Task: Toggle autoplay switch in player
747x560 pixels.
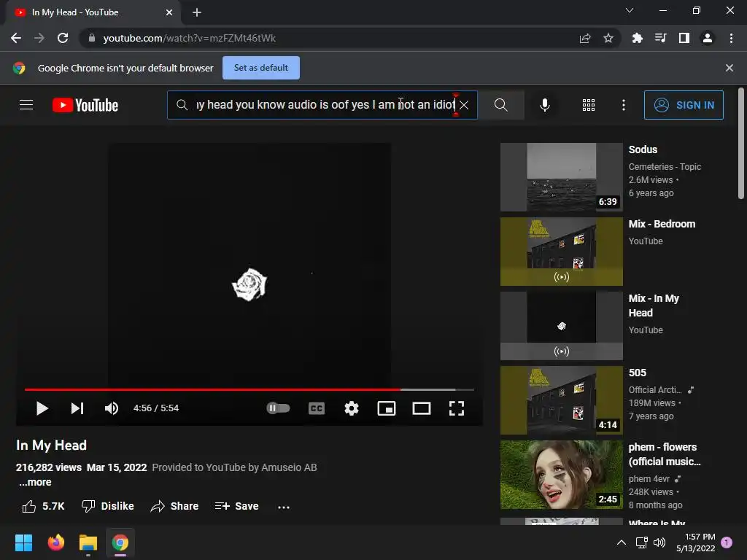Action: pos(278,408)
